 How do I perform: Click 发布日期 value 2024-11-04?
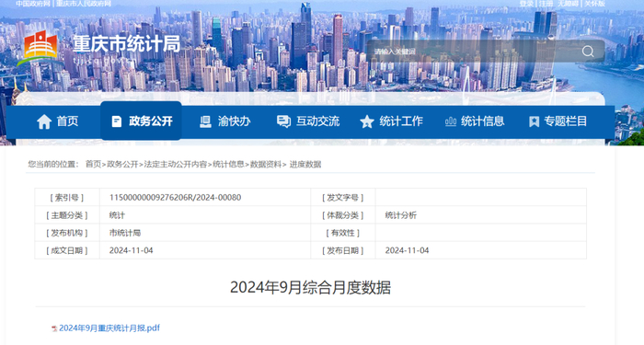pos(407,250)
